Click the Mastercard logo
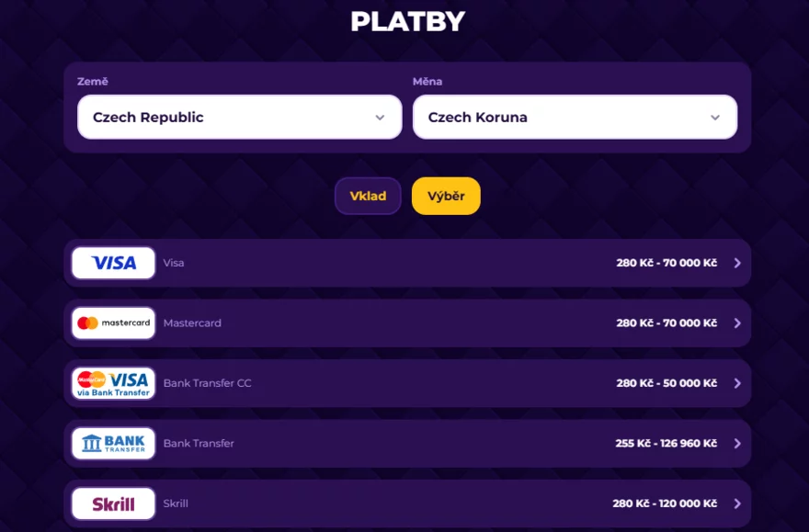Viewport: 809px width, 532px height. (112, 323)
